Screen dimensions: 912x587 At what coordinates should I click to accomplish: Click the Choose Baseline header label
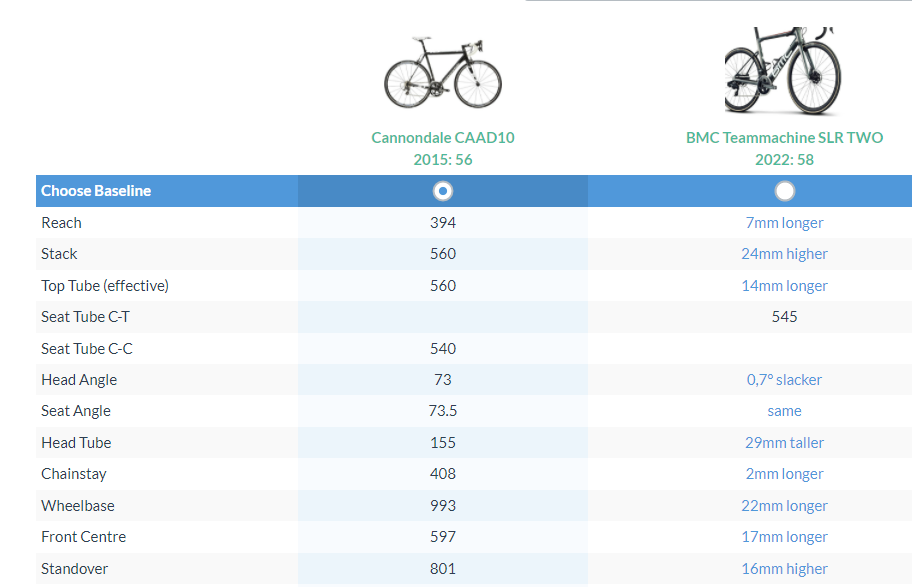coord(96,191)
